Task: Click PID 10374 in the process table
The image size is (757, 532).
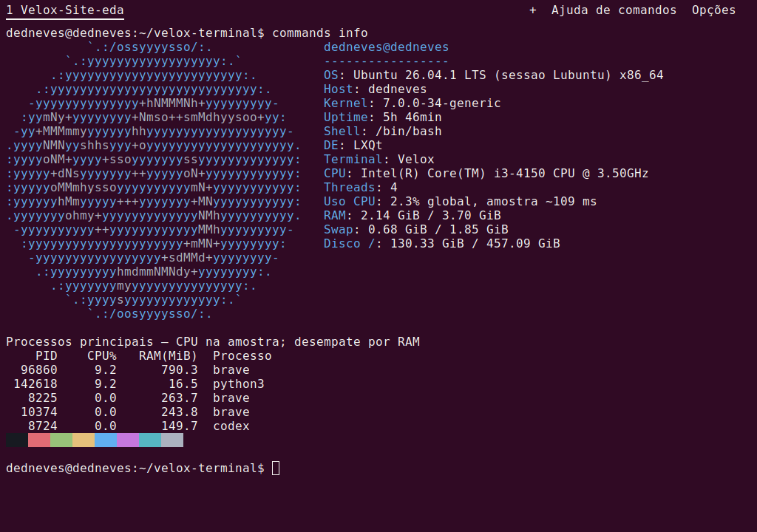Action: [39, 412]
